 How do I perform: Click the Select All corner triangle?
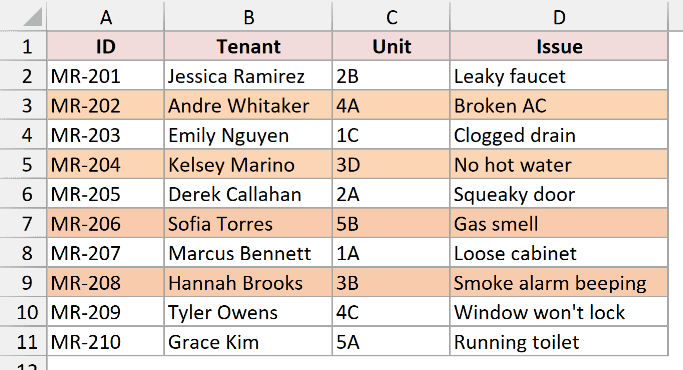click(23, 16)
